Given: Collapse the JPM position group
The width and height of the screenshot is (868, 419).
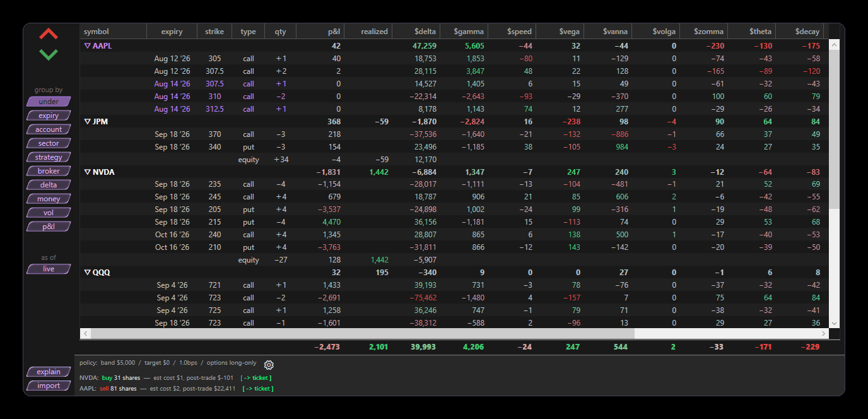Looking at the screenshot, I should [87, 122].
